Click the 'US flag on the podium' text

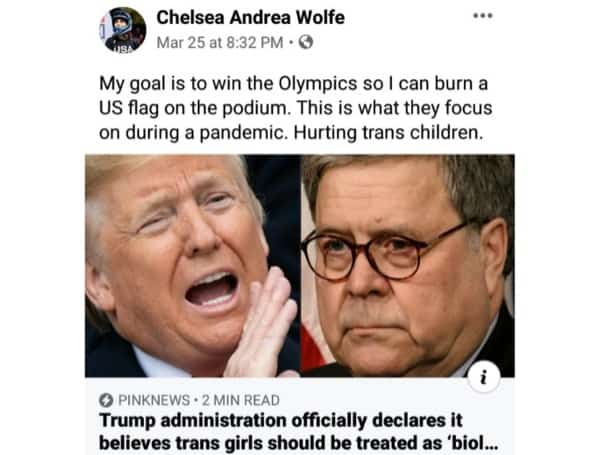195,108
